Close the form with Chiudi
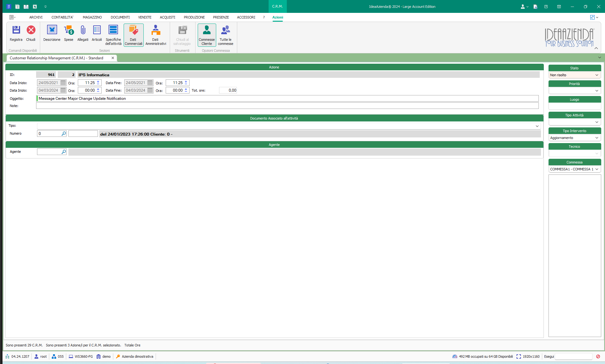Image resolution: width=605 pixels, height=364 pixels. 31,34
